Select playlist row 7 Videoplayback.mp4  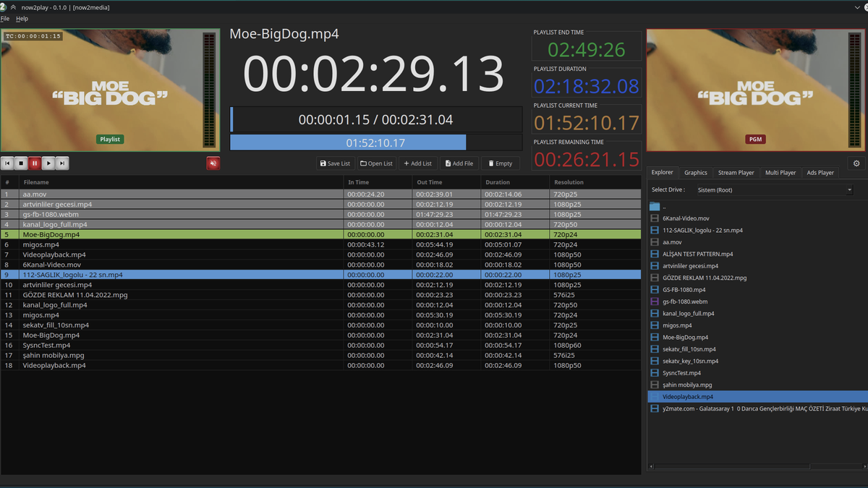coord(320,254)
